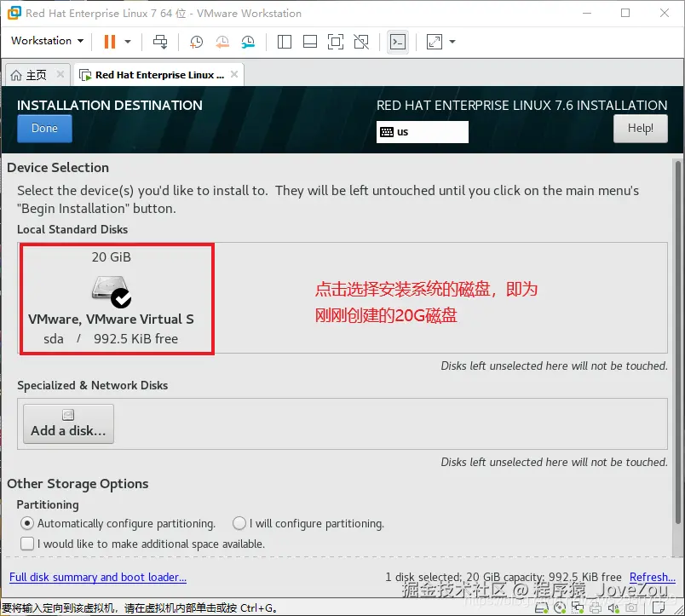The height and width of the screenshot is (616, 685).
Task: Click the VMware Workstation title bar logo
Action: click(x=14, y=13)
